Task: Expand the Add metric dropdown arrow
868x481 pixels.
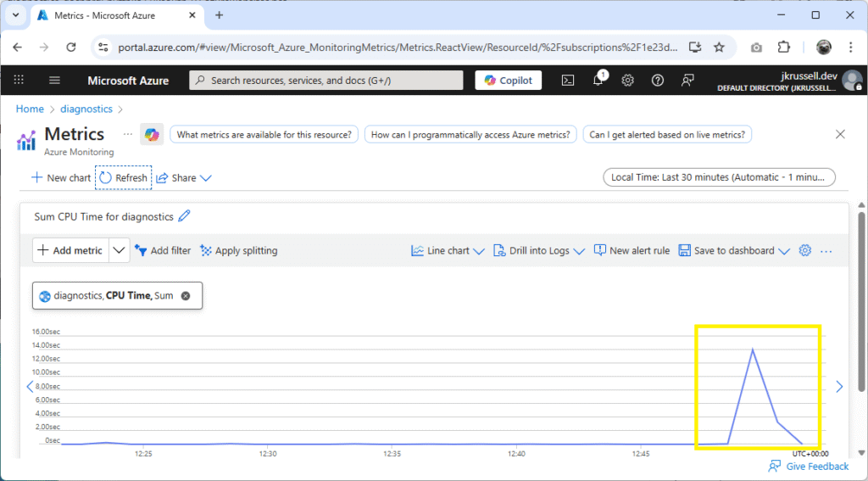Action: [119, 250]
